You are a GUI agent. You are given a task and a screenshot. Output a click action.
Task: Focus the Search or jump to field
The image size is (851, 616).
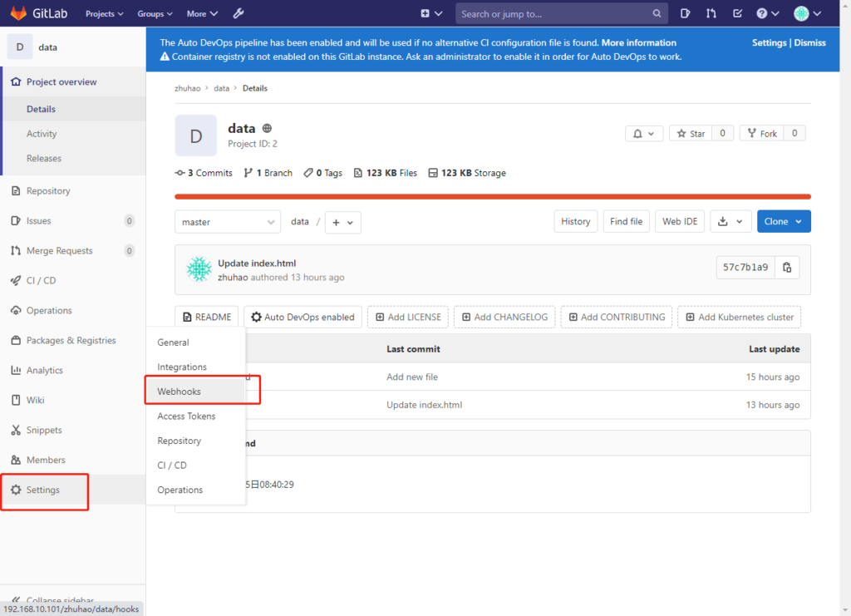click(562, 13)
